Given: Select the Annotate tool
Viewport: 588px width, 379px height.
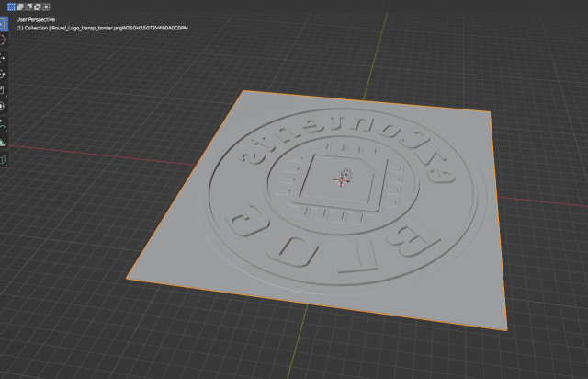Looking at the screenshot, I should point(3,126).
